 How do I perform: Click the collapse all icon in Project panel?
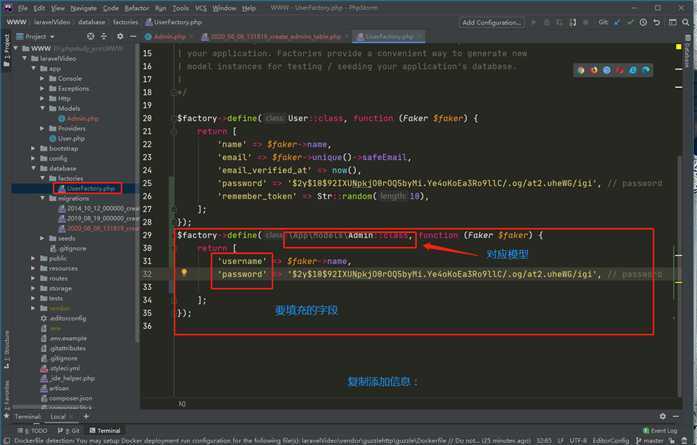tap(104, 36)
